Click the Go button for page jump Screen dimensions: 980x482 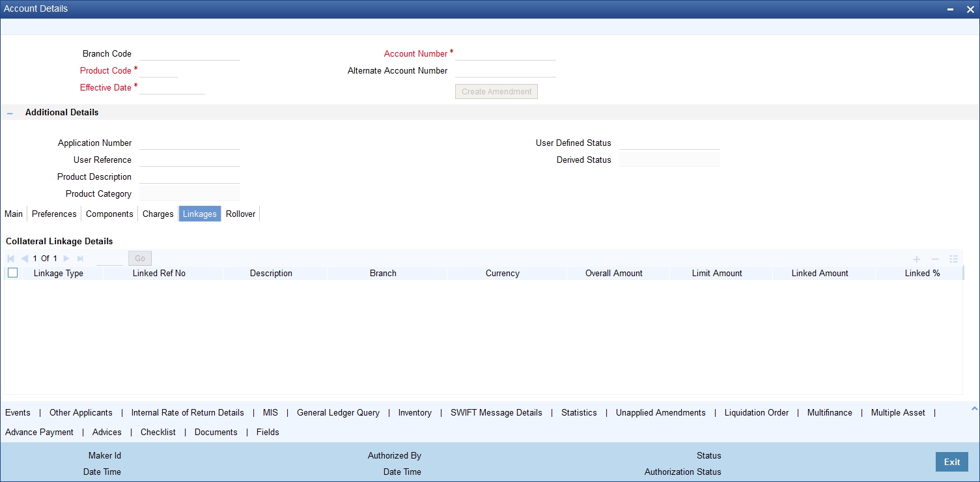point(140,259)
